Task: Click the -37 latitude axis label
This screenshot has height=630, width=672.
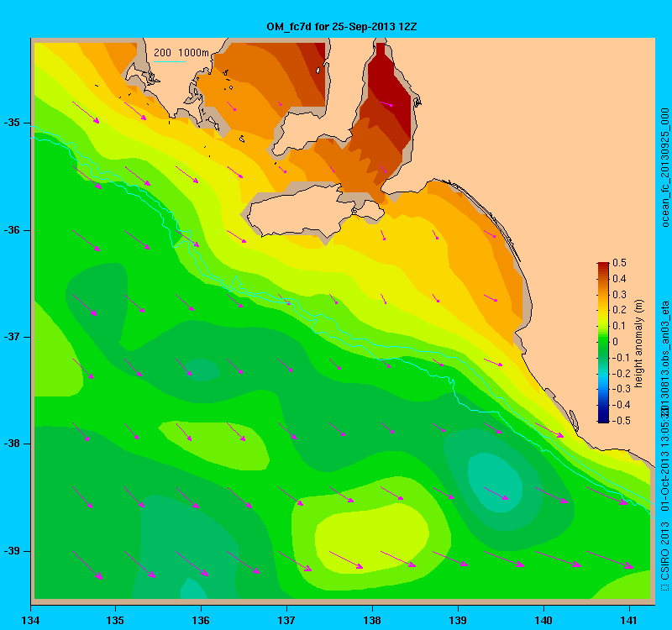Action: click(x=12, y=337)
